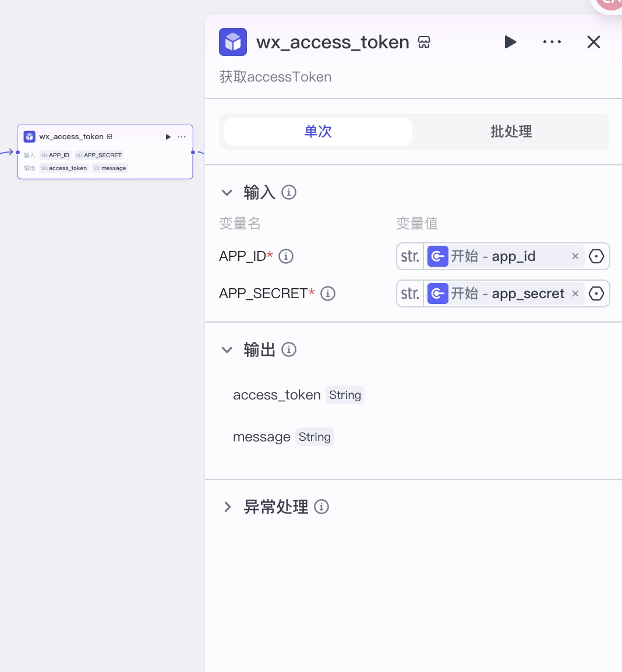The width and height of the screenshot is (622, 672).
Task: Remove the 开始 - app_id reference
Action: coord(575,256)
